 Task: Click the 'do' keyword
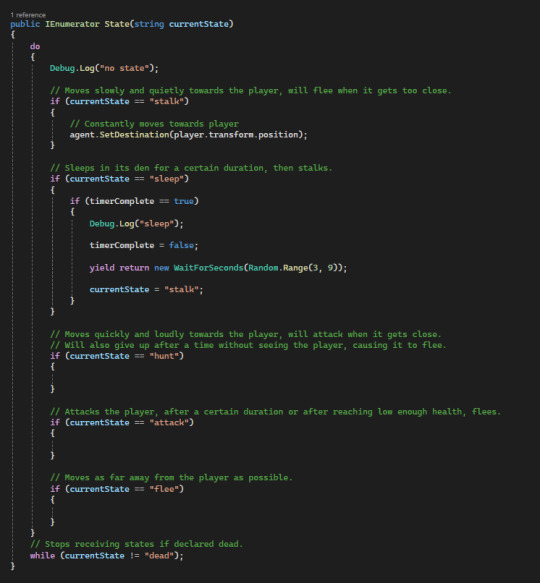tap(35, 46)
